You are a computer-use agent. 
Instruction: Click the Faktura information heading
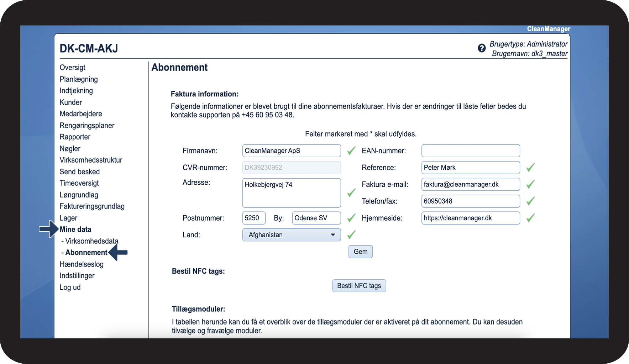click(205, 94)
